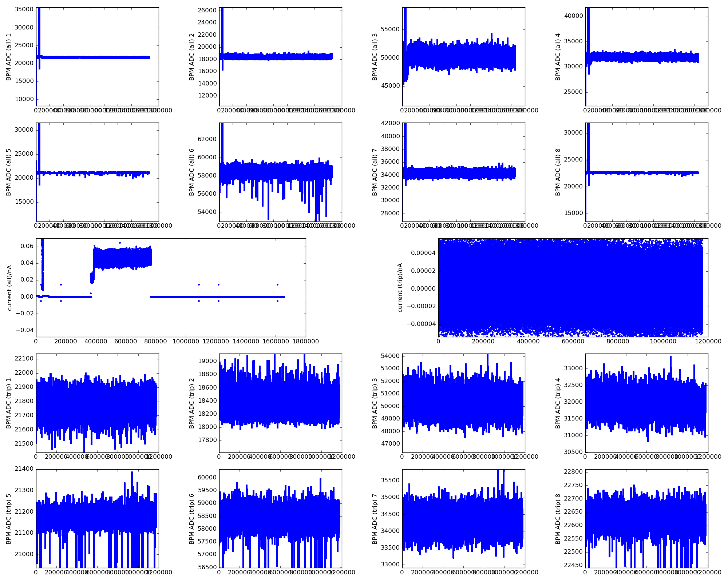728x582 pixels.
Task: Click the −0.04 tick on current (all)/nA axis
Action: (24, 330)
